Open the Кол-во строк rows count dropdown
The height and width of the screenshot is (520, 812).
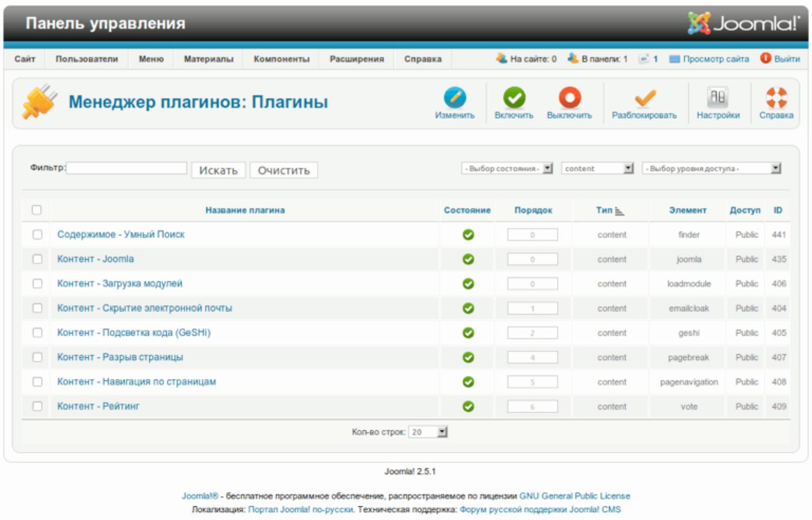(x=428, y=432)
